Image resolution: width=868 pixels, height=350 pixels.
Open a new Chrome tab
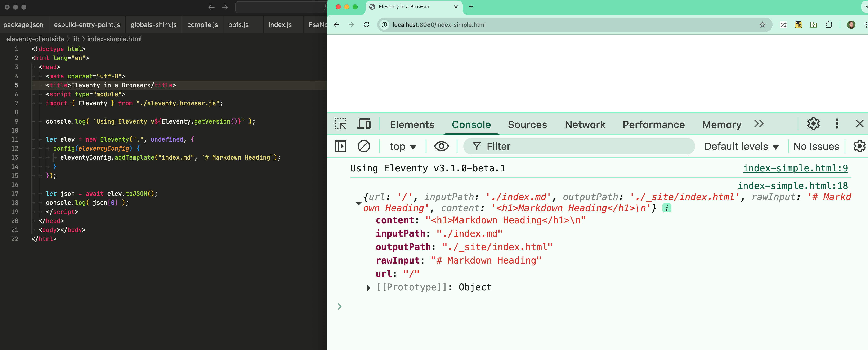pyautogui.click(x=471, y=7)
